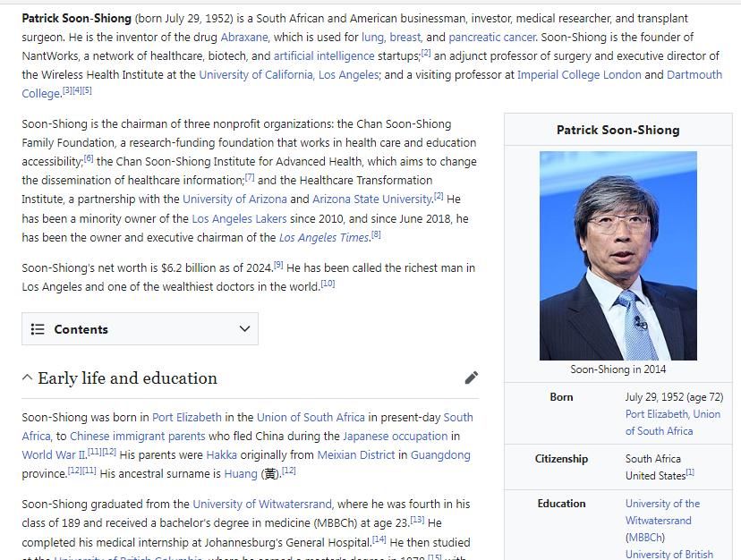The image size is (741, 560).
Task: Open the Guangdong province link
Action: (440, 454)
